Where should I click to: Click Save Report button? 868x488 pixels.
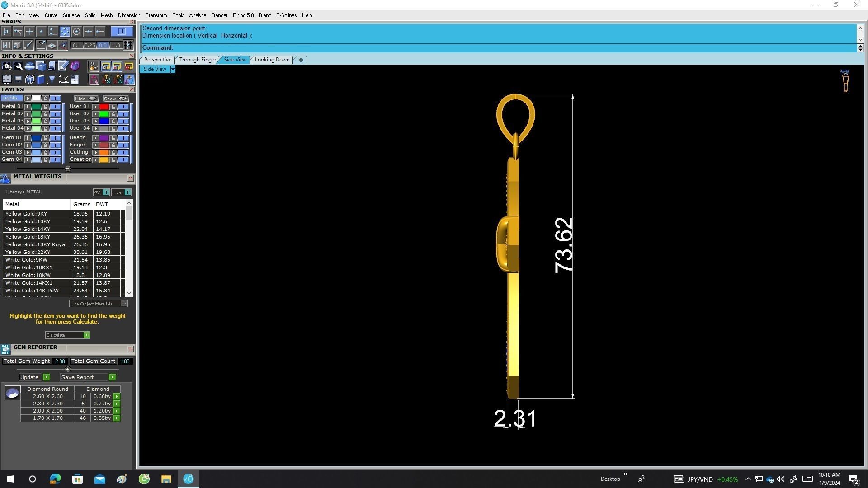coord(88,377)
